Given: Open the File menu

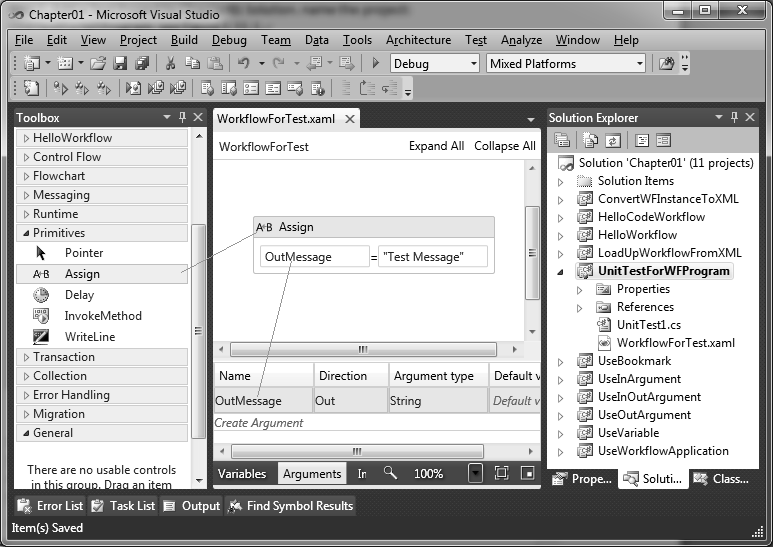Looking at the screenshot, I should 24,40.
